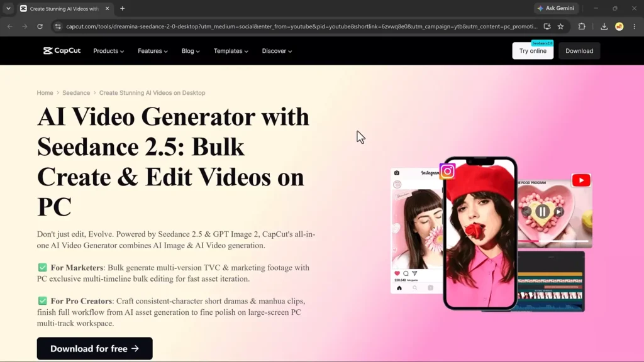Viewport: 644px width, 362px height.
Task: View site information icon in address bar
Action: click(x=58, y=26)
